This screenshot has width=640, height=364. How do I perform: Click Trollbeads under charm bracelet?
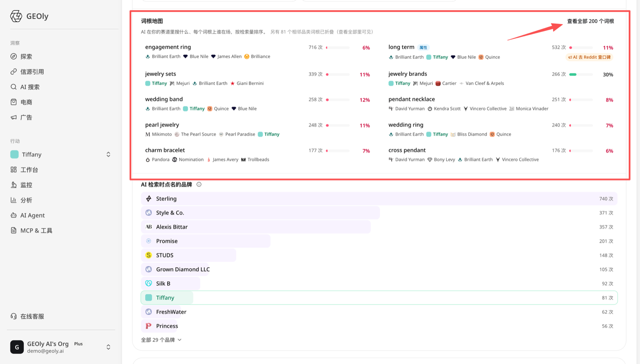tap(255, 159)
